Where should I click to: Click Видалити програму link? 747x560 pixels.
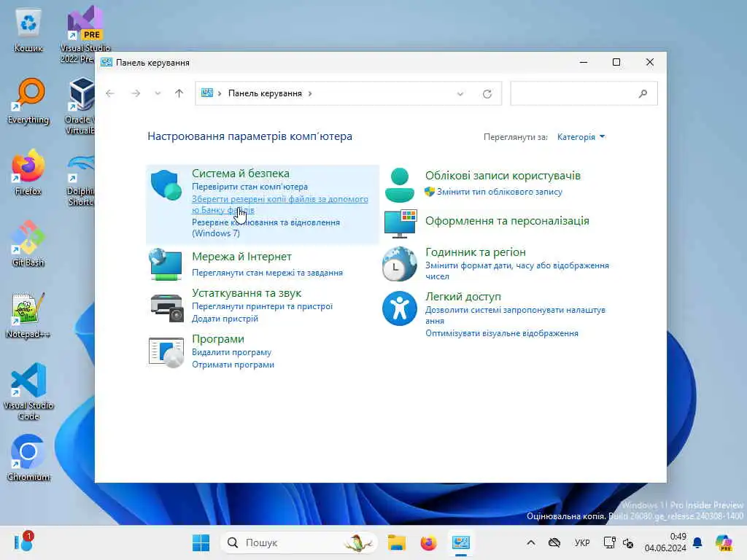point(231,352)
